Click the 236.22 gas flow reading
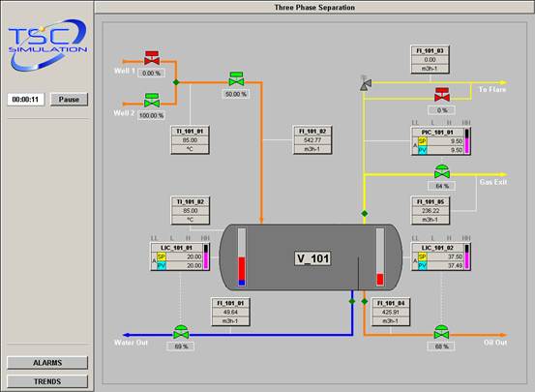The height and width of the screenshot is (392, 535). point(431,211)
